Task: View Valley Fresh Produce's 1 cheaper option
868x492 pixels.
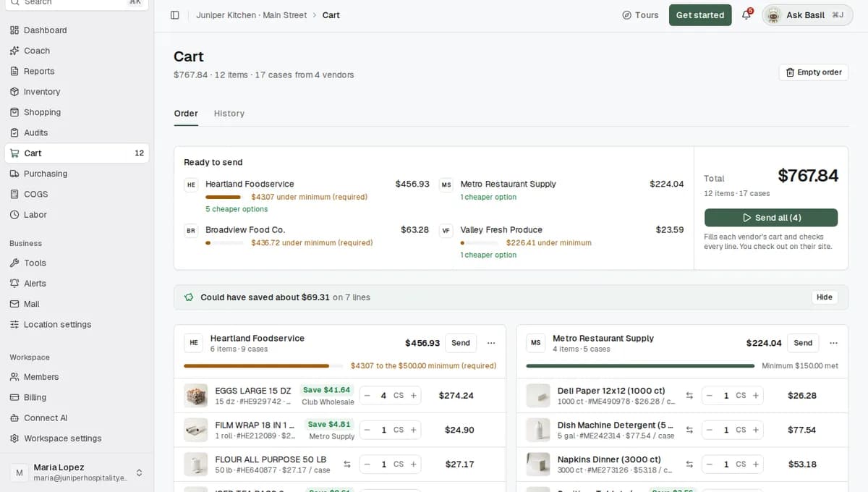Action: pyautogui.click(x=488, y=255)
